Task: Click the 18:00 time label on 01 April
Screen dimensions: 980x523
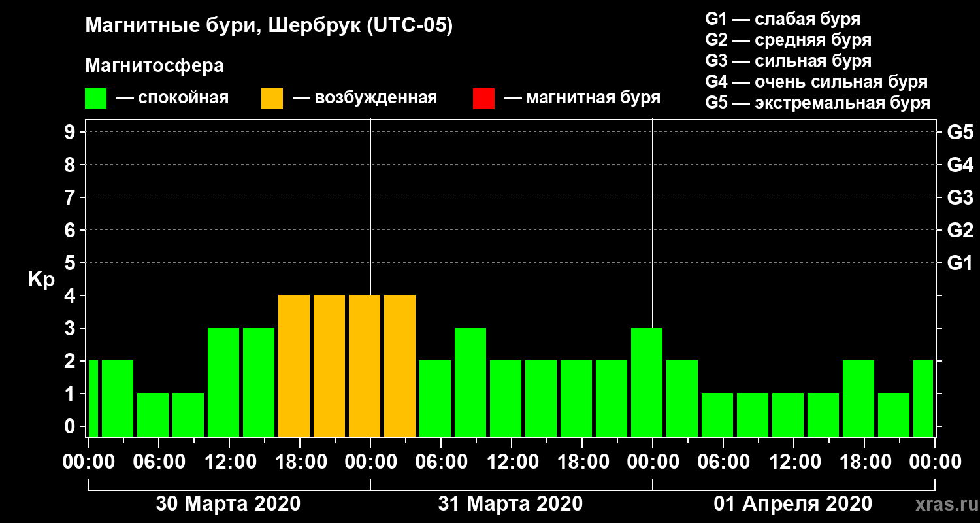Action: pyautogui.click(x=864, y=462)
